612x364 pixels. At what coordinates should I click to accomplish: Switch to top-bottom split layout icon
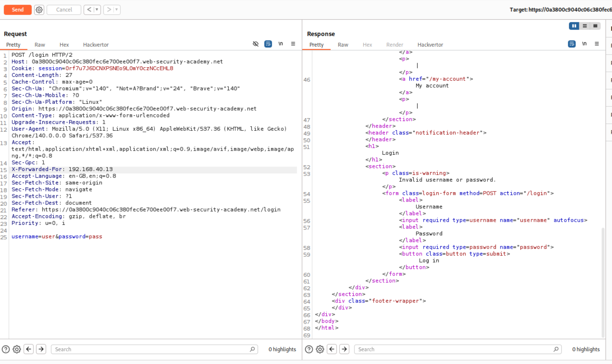click(x=585, y=26)
